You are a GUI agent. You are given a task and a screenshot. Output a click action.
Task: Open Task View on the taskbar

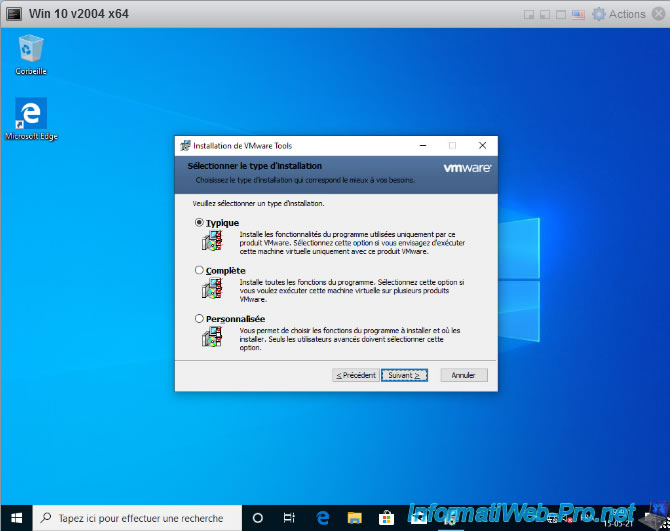[289, 518]
